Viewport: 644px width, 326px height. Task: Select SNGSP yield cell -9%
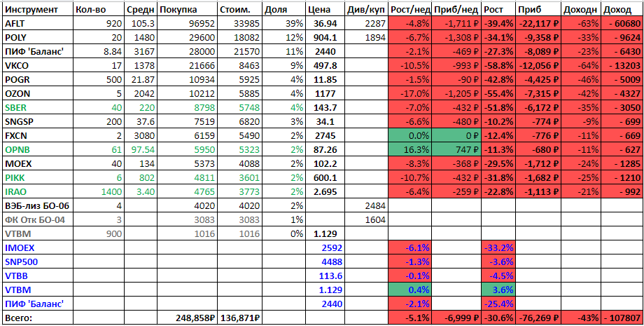click(x=581, y=122)
